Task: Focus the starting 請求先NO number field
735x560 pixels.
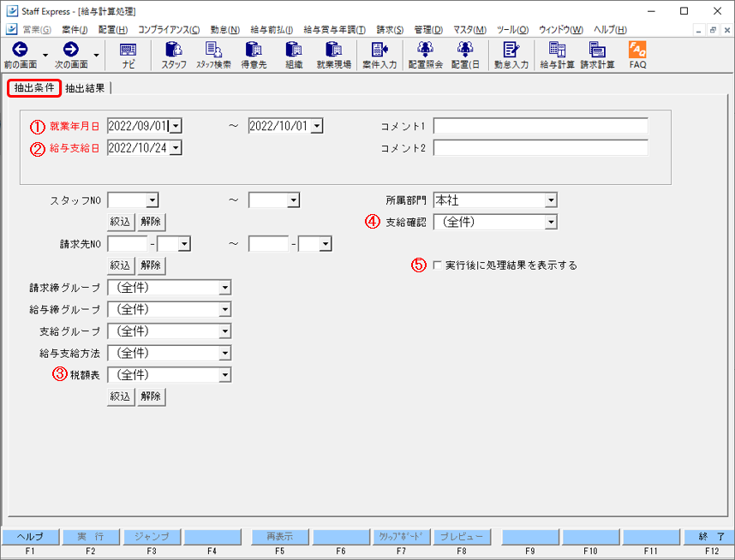Action: (x=128, y=244)
